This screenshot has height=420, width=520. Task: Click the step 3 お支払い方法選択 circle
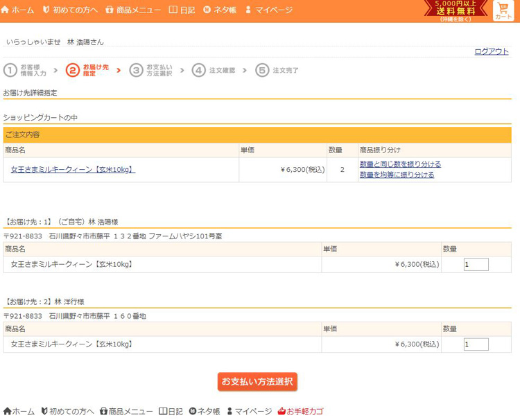136,70
